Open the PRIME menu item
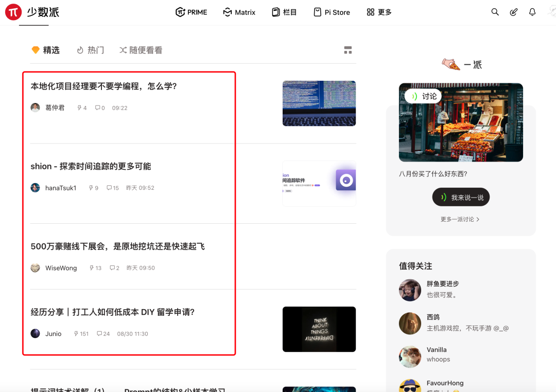556x392 pixels. (191, 12)
